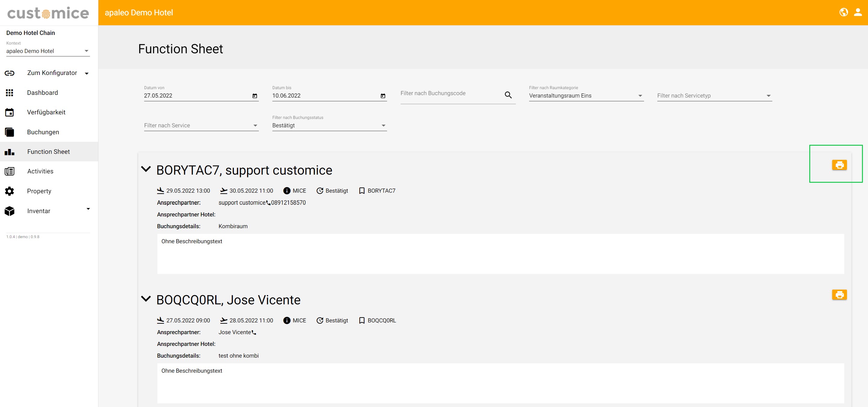Open the calendar picker for Datum bis
Screen dimensions: 868x407
383,96
